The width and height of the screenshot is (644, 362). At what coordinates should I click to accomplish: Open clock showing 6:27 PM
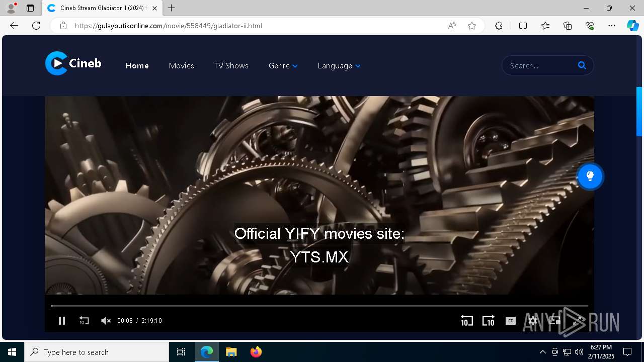coord(602,352)
